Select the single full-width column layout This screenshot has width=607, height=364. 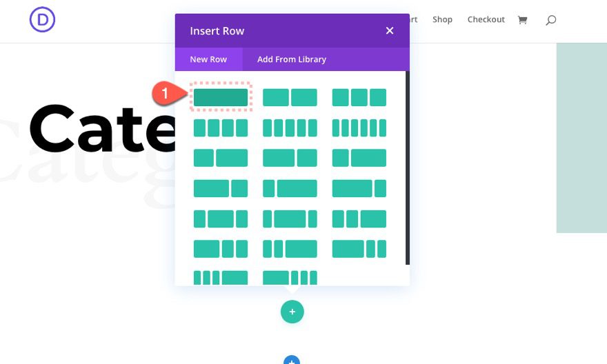[220, 97]
